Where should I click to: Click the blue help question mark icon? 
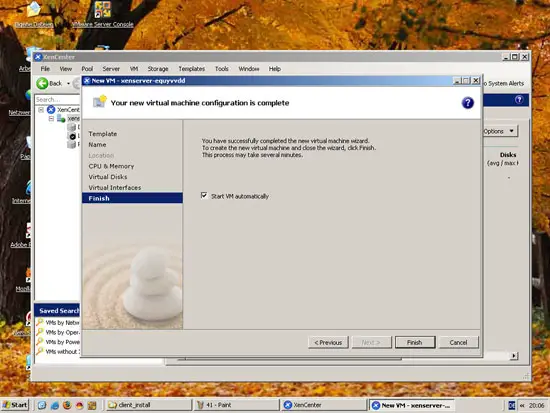[467, 103]
